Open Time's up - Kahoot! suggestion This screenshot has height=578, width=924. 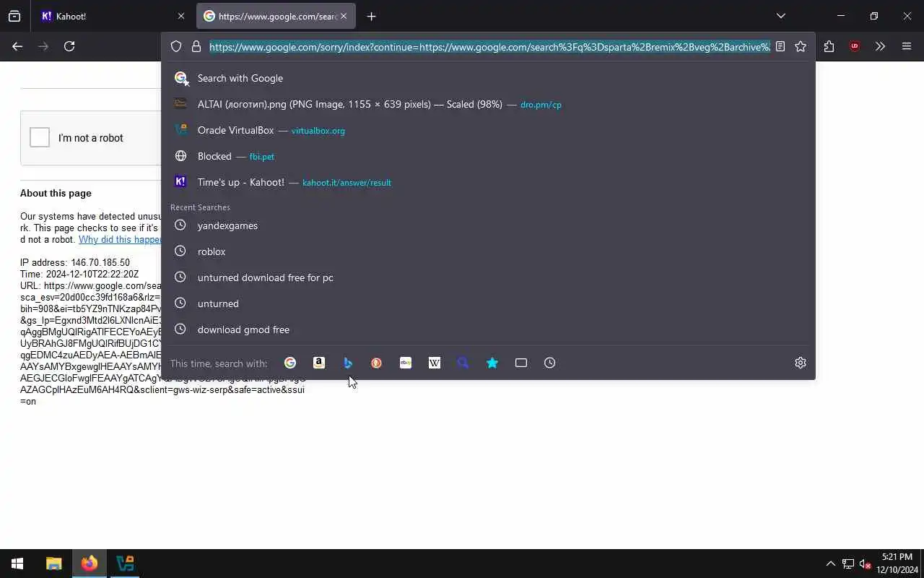pos(488,182)
